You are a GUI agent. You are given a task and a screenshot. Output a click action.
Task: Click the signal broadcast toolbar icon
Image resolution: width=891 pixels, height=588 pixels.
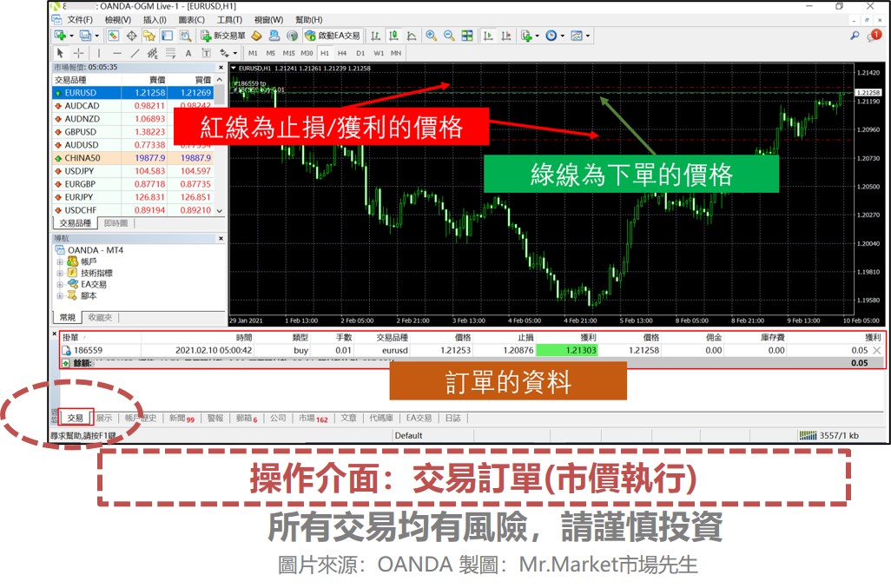pyautogui.click(x=292, y=36)
